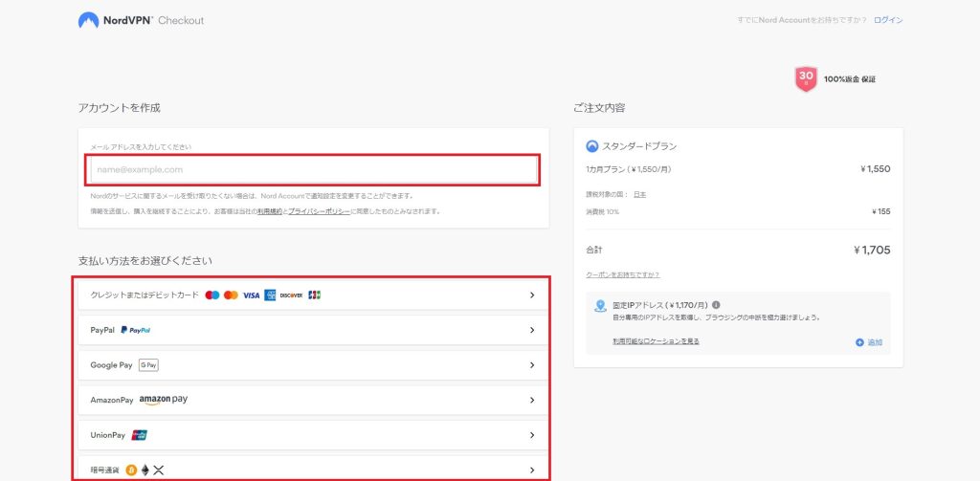Click クーポンをお持ちですか？ coupon link

[622, 274]
